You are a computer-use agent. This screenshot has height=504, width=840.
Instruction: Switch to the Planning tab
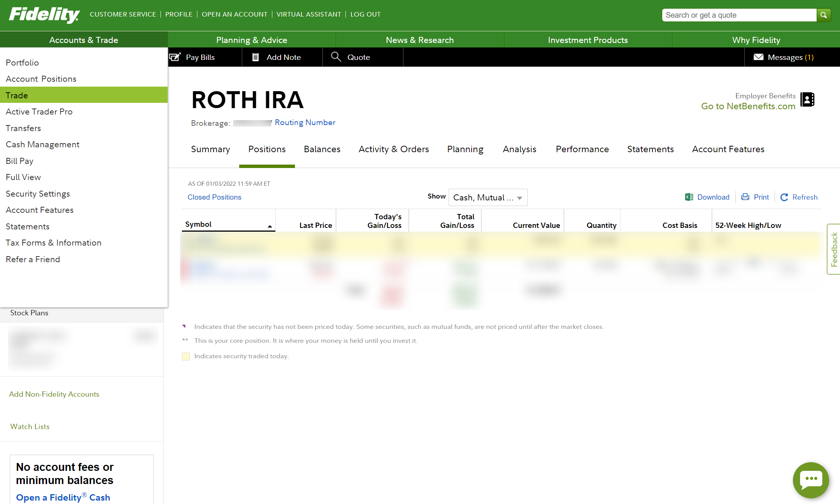465,149
